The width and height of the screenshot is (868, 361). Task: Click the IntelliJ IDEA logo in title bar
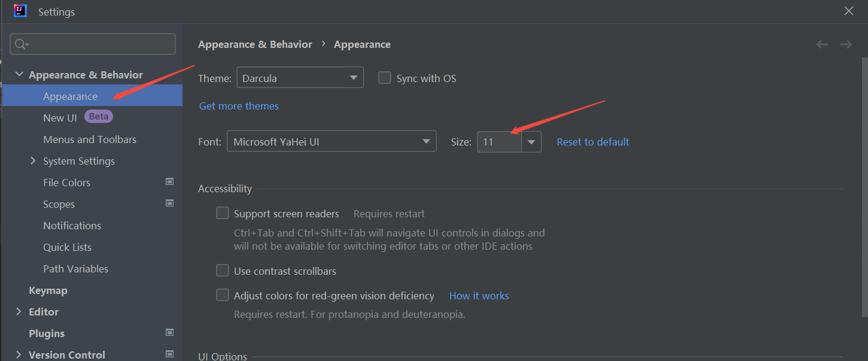tap(20, 11)
